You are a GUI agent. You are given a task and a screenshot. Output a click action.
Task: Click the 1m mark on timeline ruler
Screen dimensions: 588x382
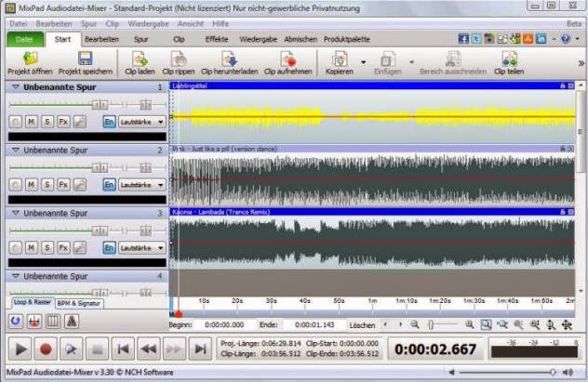click(372, 301)
